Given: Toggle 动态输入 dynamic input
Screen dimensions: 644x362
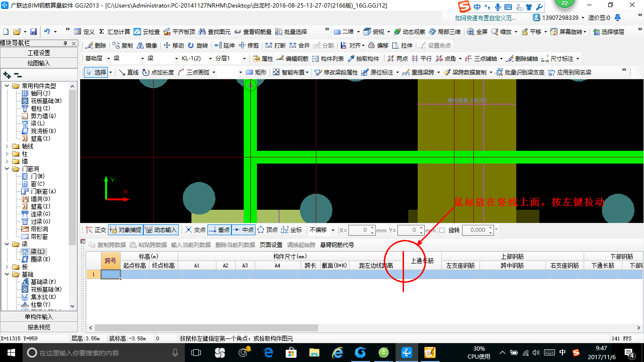Looking at the screenshot, I should click(x=161, y=230).
